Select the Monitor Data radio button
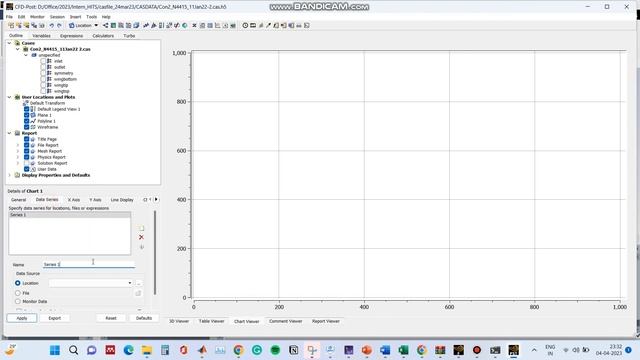The width and height of the screenshot is (640, 360). click(18, 301)
